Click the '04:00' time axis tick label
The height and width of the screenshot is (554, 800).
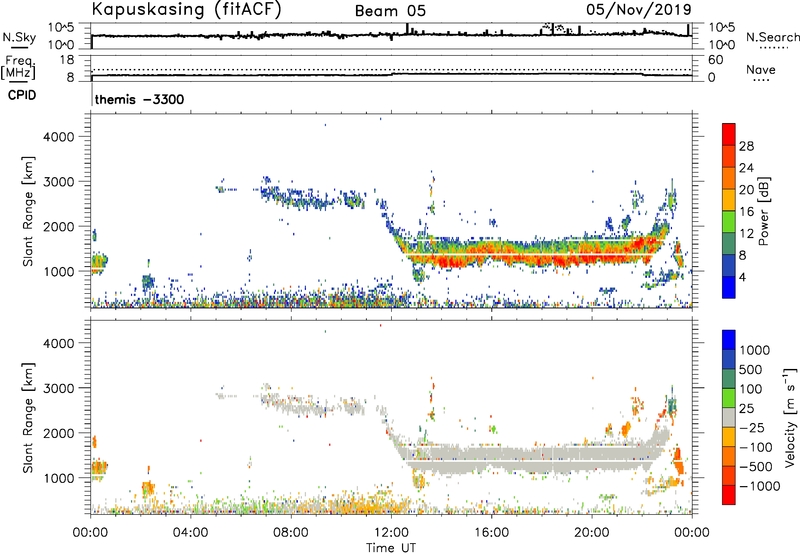(190, 533)
